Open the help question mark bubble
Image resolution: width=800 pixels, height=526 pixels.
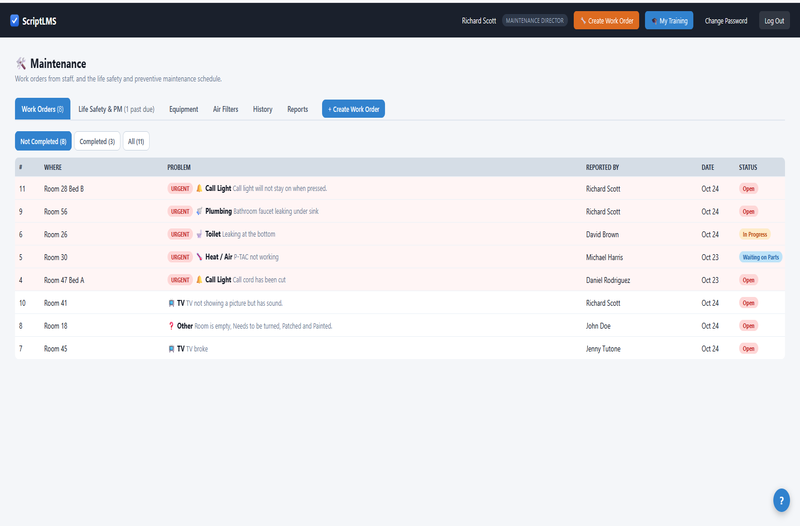pyautogui.click(x=781, y=500)
